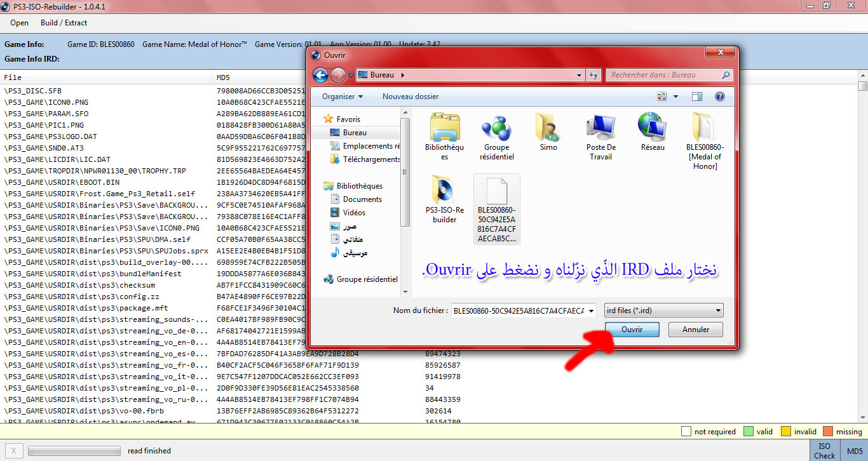The width and height of the screenshot is (868, 461).
Task: Expand the ird files type dropdown
Action: click(663, 311)
